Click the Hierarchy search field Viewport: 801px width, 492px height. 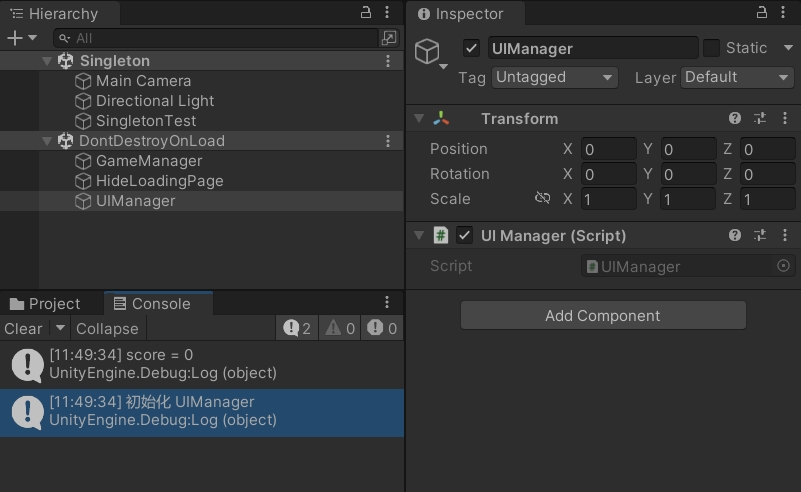tap(216, 38)
